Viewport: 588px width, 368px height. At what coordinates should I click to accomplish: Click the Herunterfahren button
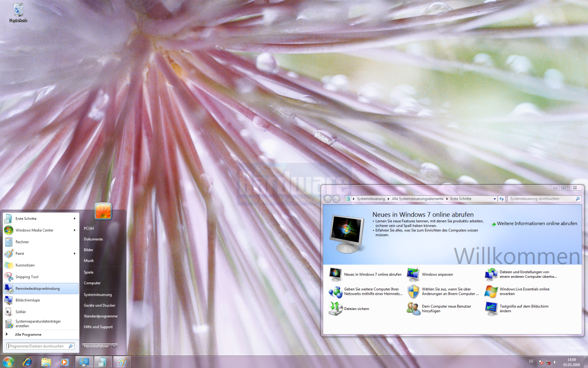tap(96, 346)
